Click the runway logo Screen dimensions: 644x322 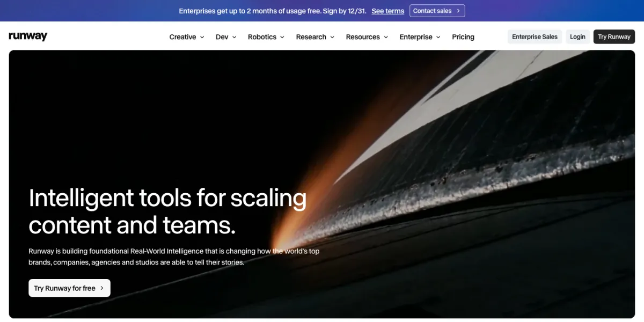tap(28, 36)
